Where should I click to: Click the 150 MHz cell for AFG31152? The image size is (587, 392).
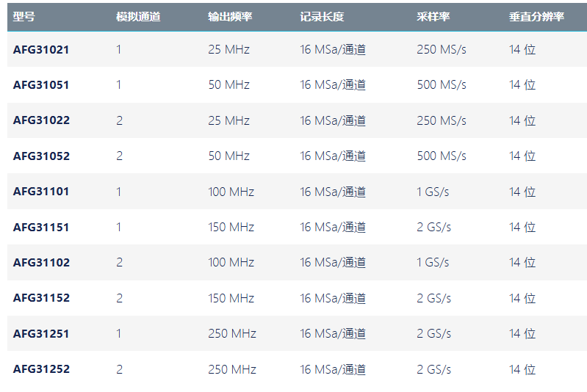click(231, 298)
